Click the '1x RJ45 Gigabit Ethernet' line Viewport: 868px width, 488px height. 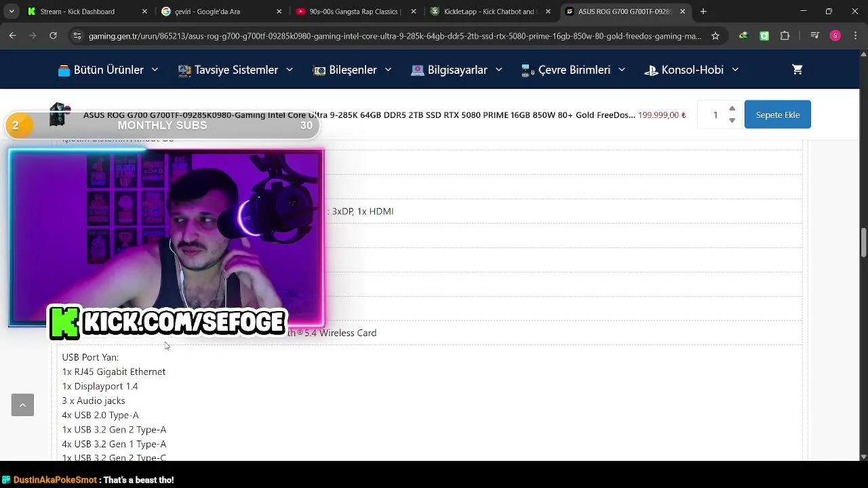(114, 371)
